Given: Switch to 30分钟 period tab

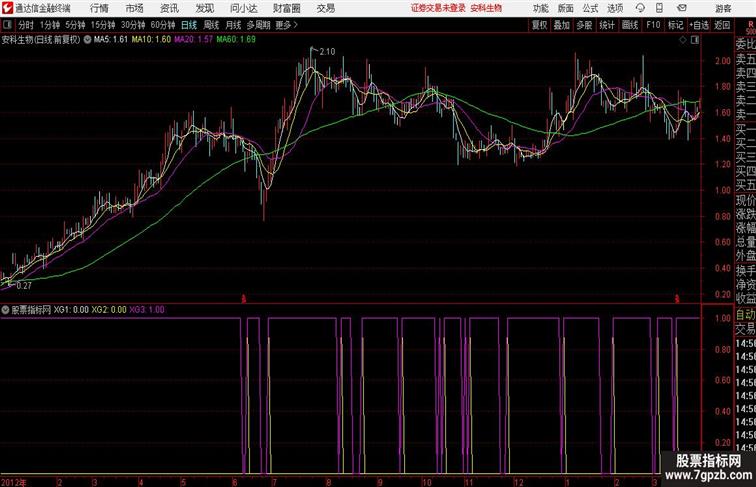Looking at the screenshot, I should click(133, 25).
